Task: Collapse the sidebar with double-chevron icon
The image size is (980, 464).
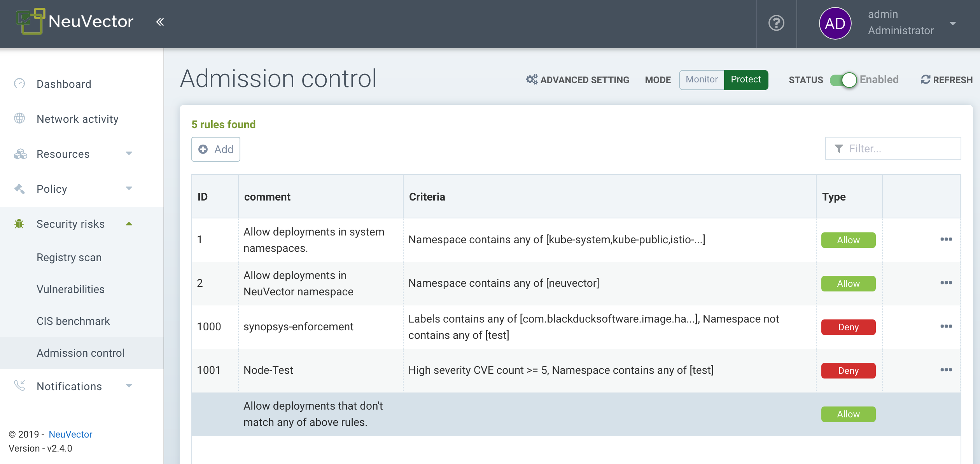Action: pyautogui.click(x=160, y=22)
